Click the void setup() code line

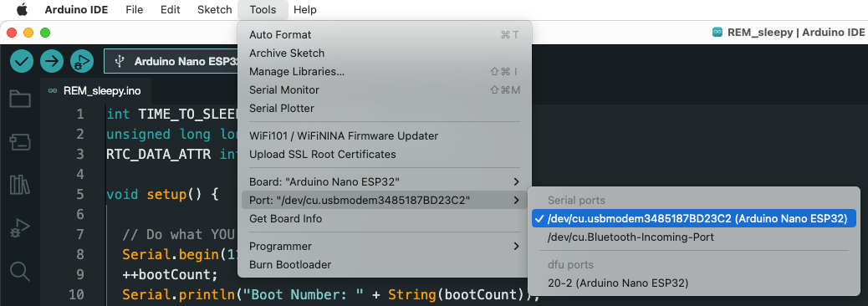(163, 194)
